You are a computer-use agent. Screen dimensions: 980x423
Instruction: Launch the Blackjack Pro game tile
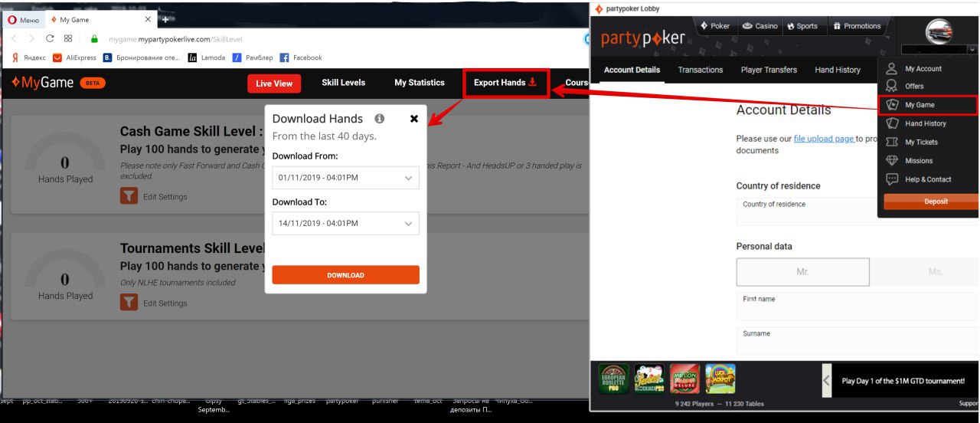coord(649,379)
